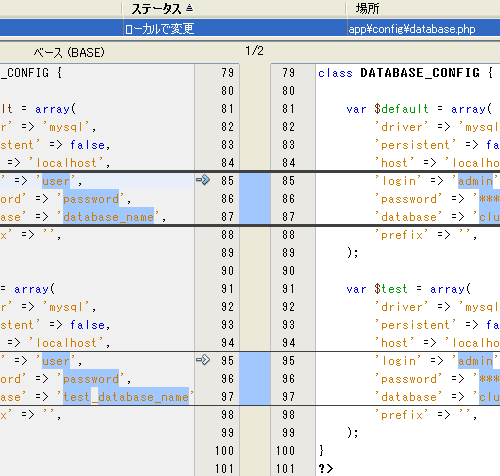Click 'prefix' on right pane line 88
This screenshot has width=500, height=476.
[x=402, y=235]
